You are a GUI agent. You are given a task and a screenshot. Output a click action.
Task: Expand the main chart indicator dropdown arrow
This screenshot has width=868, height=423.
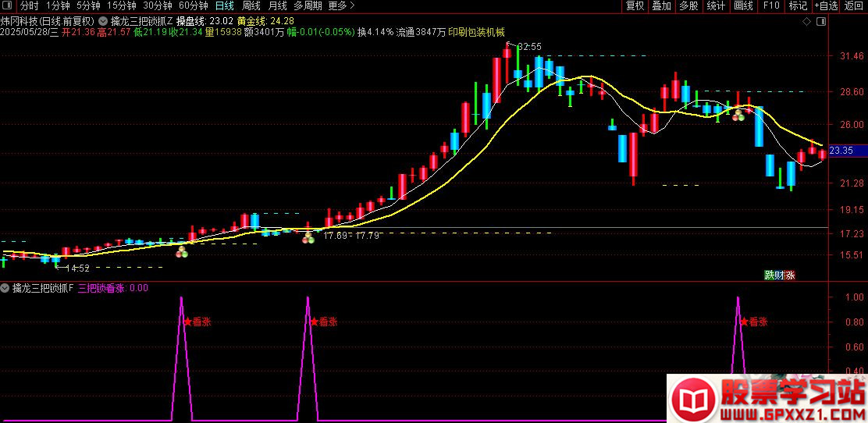point(104,21)
